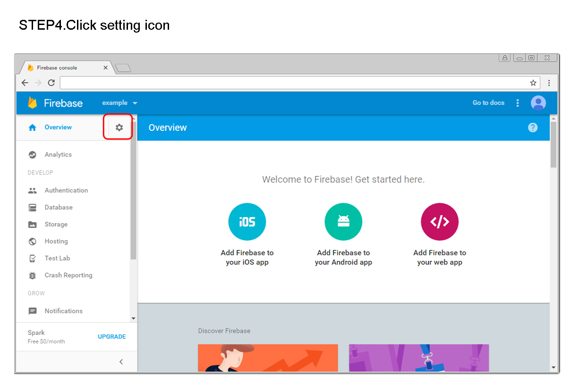
Task: Open project settings gear icon
Action: coord(119,127)
